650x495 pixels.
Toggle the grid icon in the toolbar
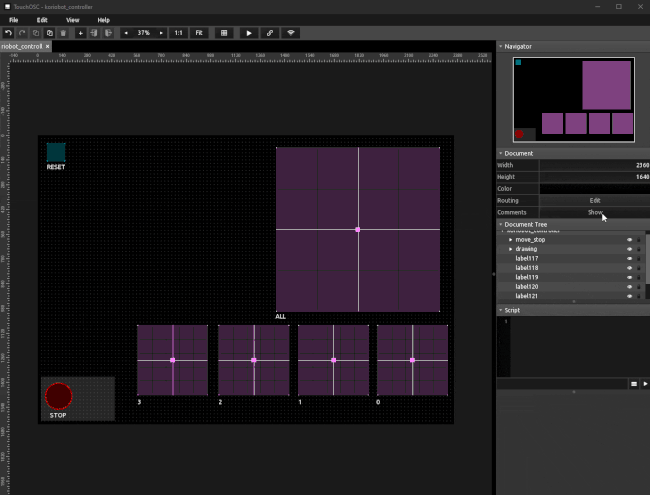click(x=224, y=33)
